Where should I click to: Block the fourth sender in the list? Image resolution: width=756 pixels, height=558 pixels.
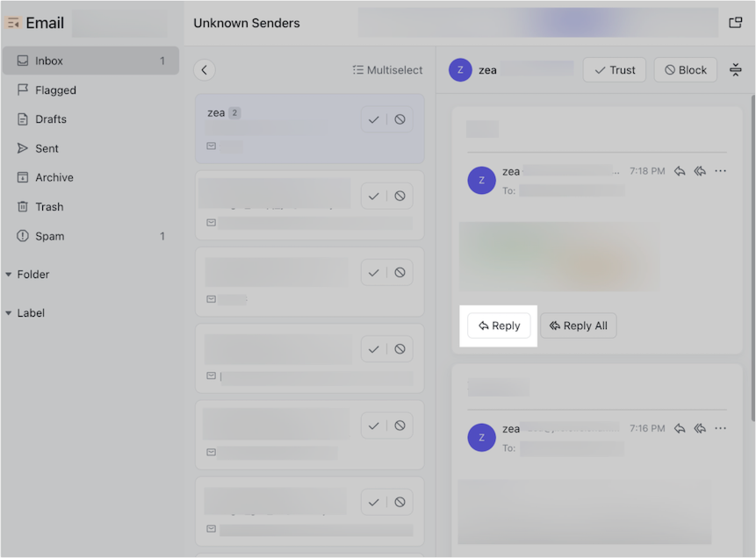click(x=400, y=349)
